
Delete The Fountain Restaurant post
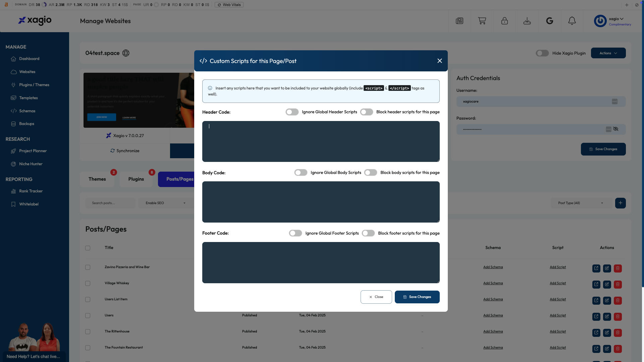618,349
